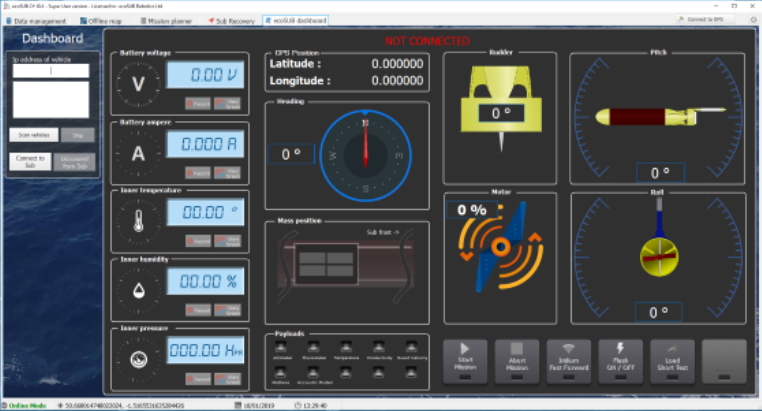Image resolution: width=762 pixels, height=411 pixels.
Task: Click the motor propeller graphic
Action: 501,246
